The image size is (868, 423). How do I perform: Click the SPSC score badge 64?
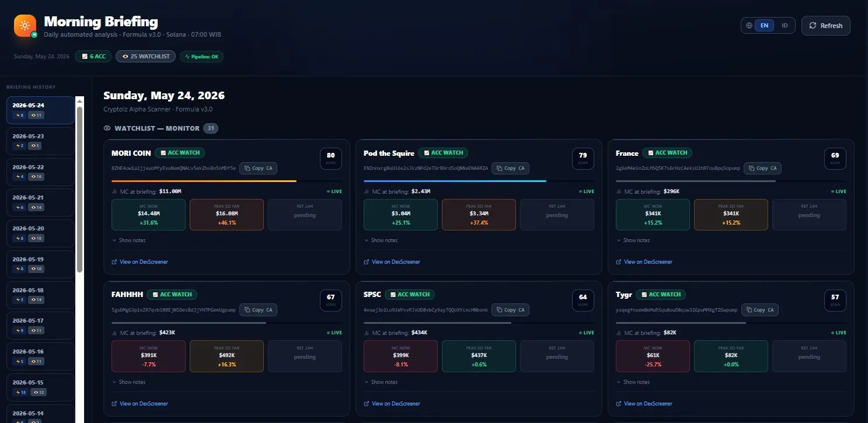[583, 300]
